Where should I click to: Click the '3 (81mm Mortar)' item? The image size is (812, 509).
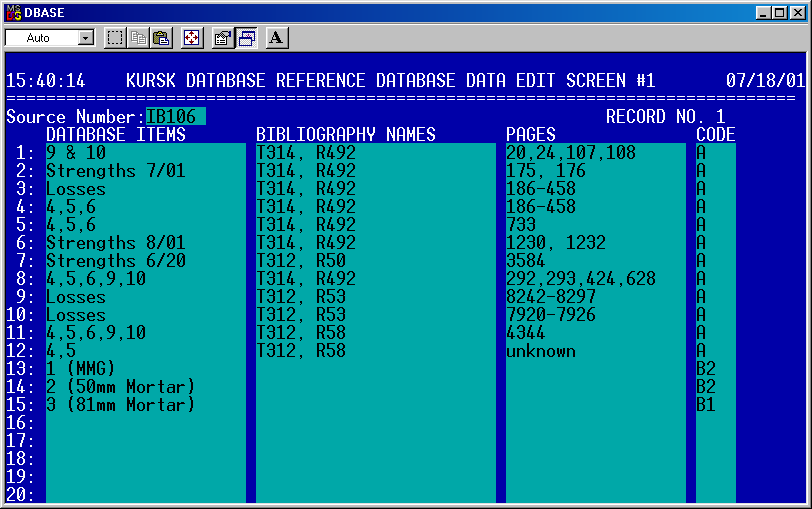pyautogui.click(x=120, y=405)
